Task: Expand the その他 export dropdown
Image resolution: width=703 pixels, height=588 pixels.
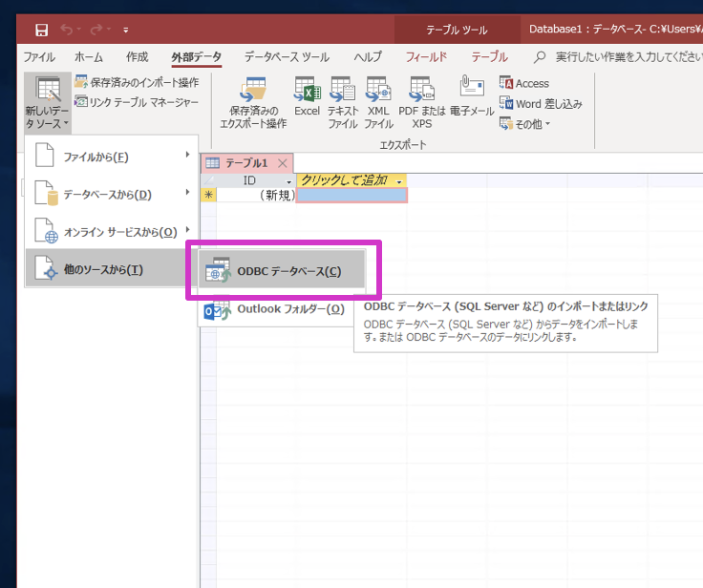Action: tap(524, 124)
